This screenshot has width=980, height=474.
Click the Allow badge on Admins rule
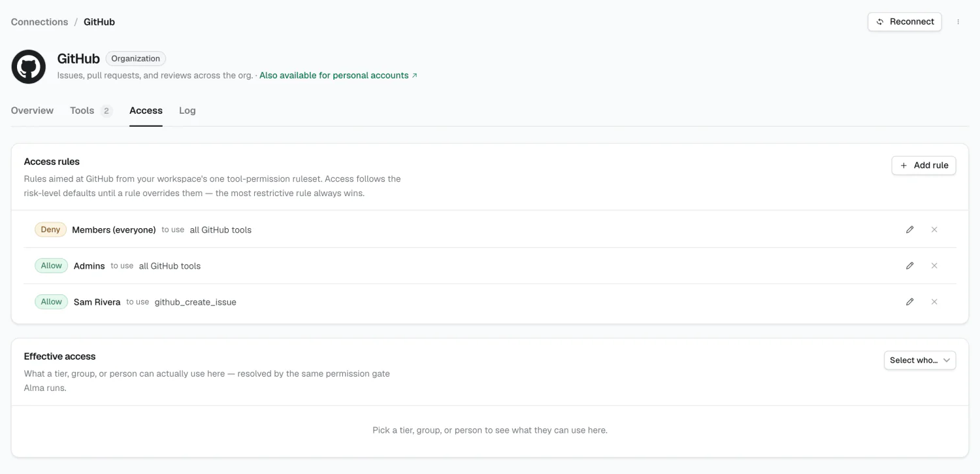pos(51,265)
